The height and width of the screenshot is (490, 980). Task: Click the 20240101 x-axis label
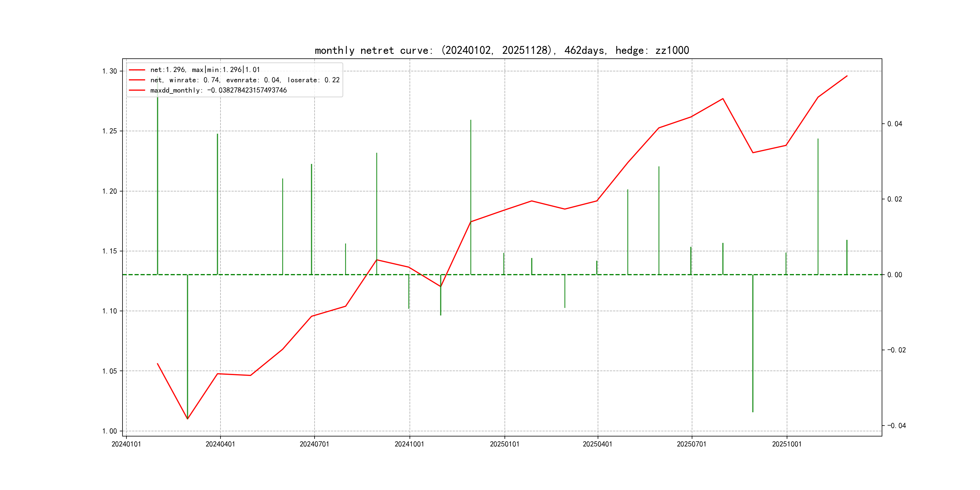126,444
